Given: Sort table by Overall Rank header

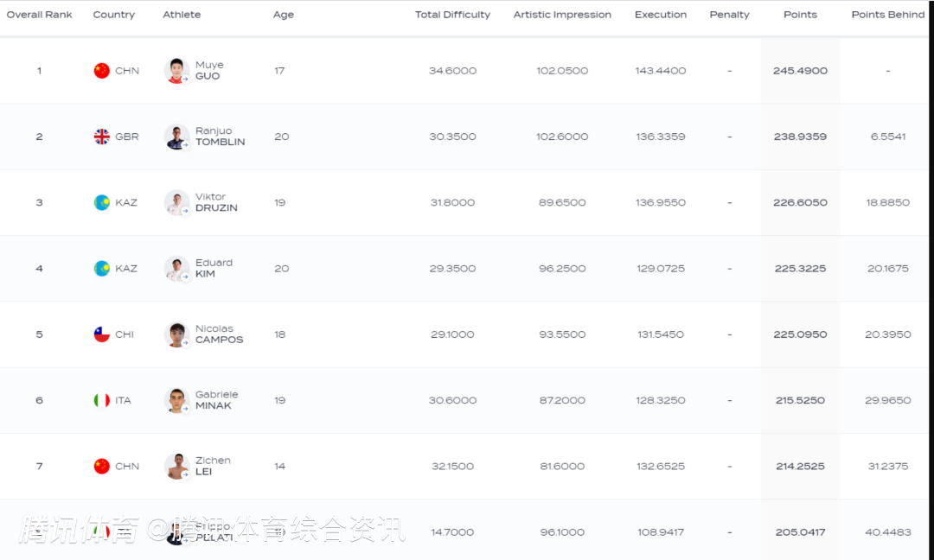Looking at the screenshot, I should tap(40, 15).
